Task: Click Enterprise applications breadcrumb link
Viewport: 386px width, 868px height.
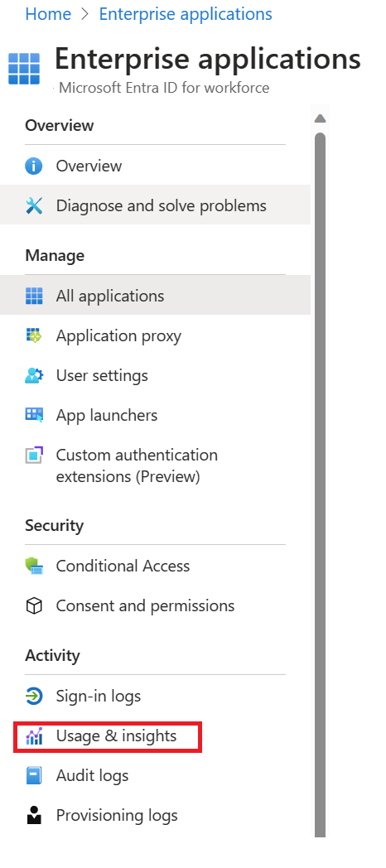Action: [186, 13]
